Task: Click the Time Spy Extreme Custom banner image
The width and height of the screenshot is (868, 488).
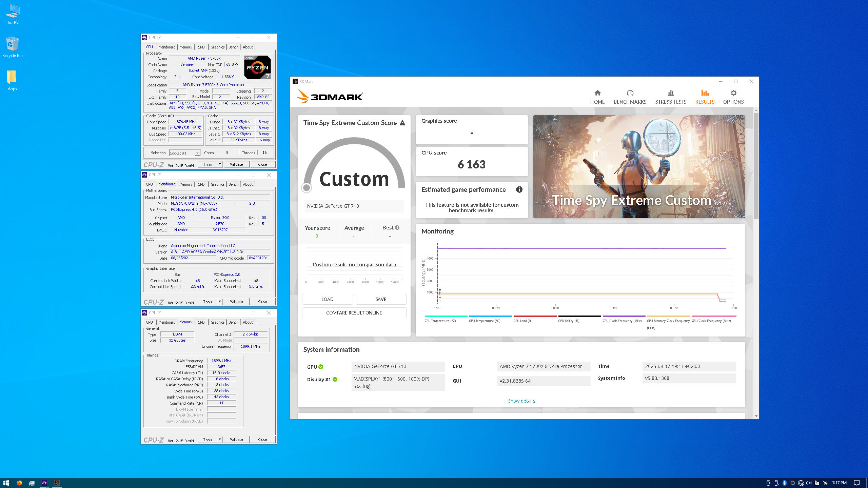Action: click(x=639, y=167)
